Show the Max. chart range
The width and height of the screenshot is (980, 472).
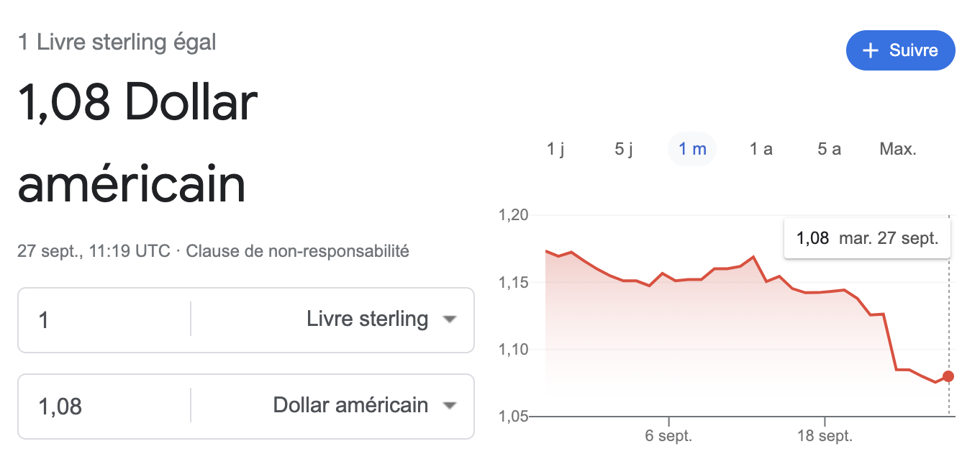tap(897, 149)
